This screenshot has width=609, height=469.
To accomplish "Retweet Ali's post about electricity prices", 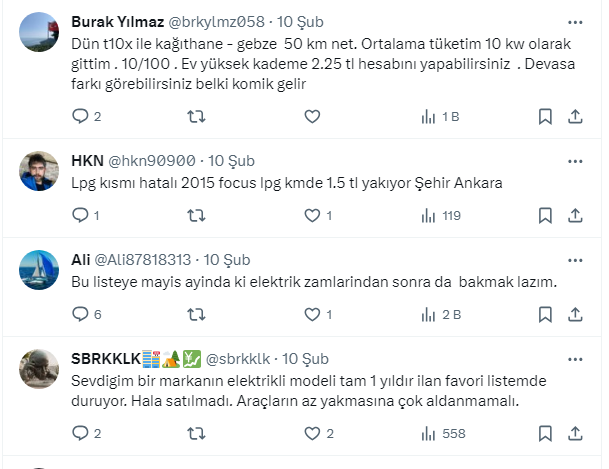I will click(197, 314).
